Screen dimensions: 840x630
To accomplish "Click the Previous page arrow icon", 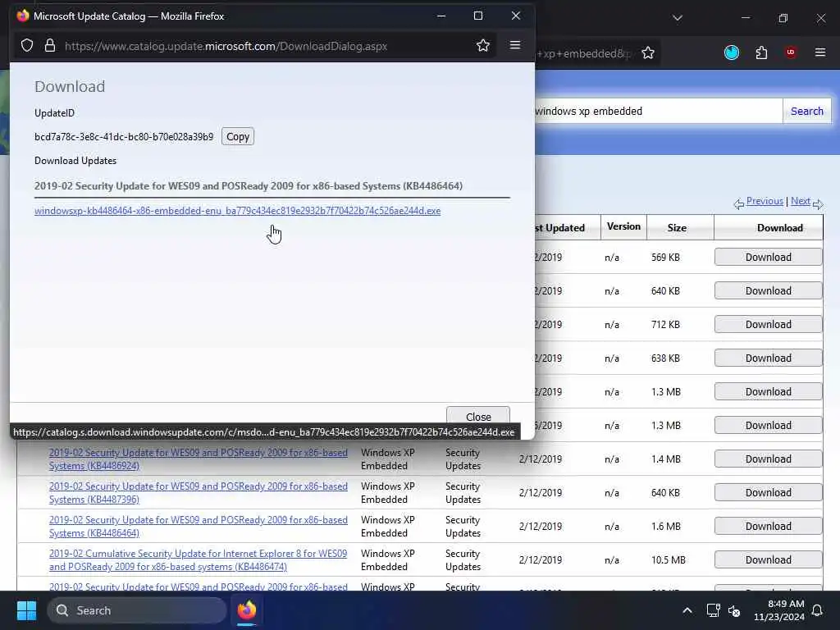I will click(x=739, y=203).
